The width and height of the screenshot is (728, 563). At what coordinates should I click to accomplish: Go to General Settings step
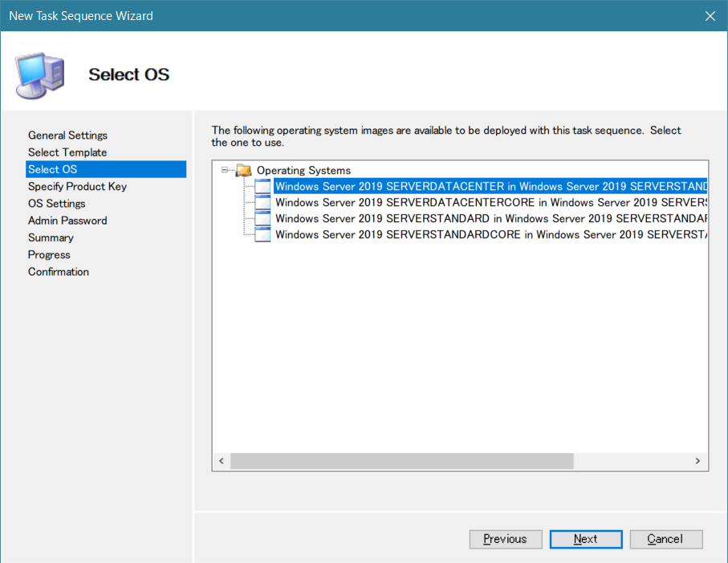pyautogui.click(x=67, y=135)
